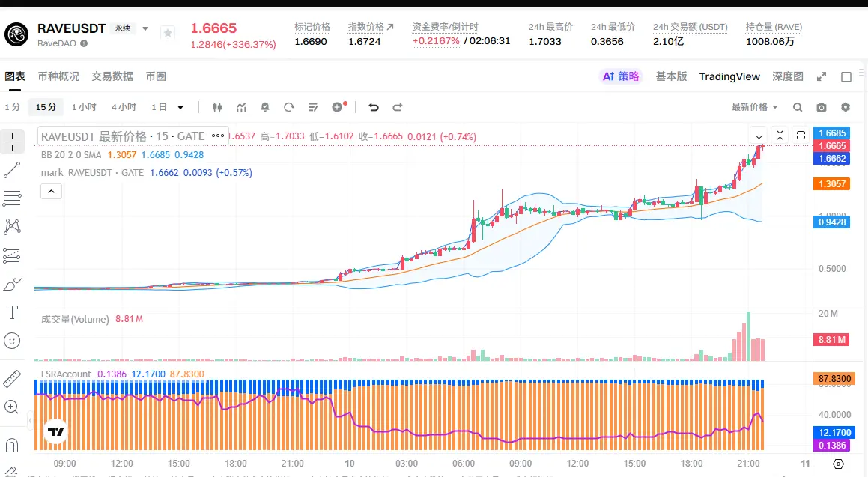
Task: Select the 1分 timeframe
Action: pyautogui.click(x=12, y=107)
